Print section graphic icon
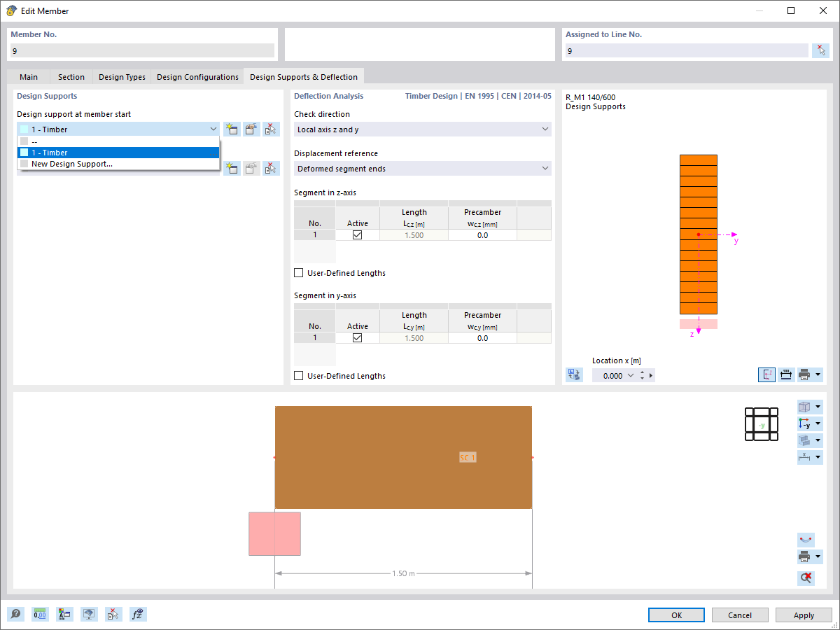Image resolution: width=840 pixels, height=630 pixels. point(804,374)
